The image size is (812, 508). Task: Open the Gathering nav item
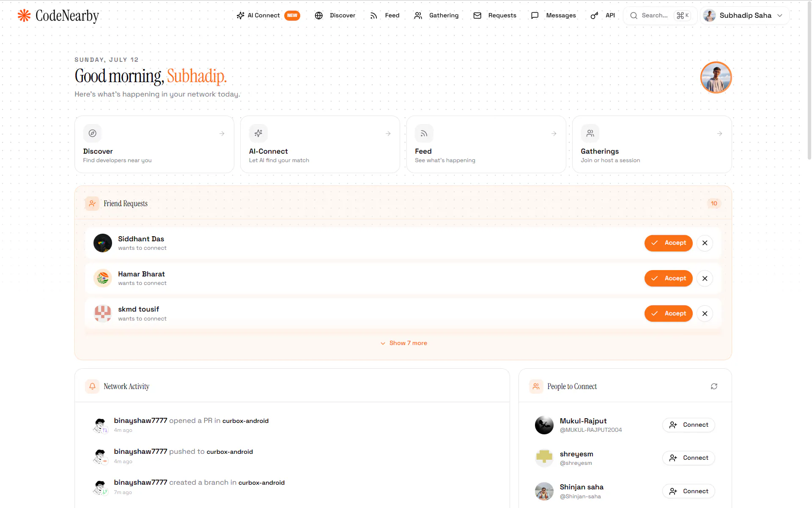click(436, 16)
